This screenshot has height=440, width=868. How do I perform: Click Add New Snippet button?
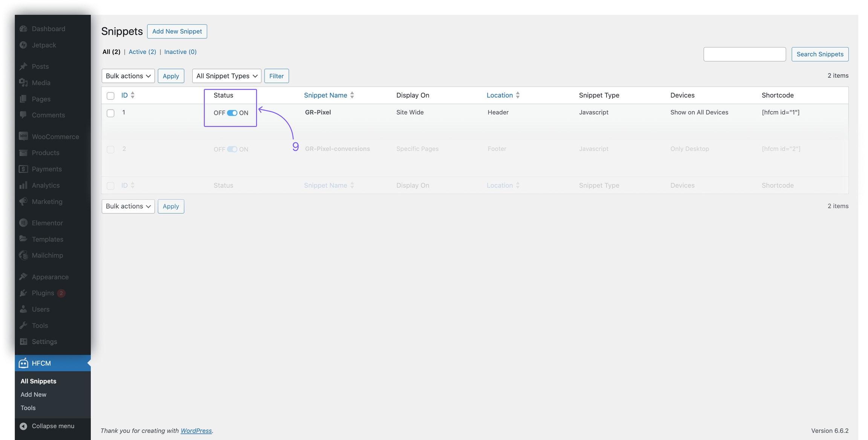177,31
